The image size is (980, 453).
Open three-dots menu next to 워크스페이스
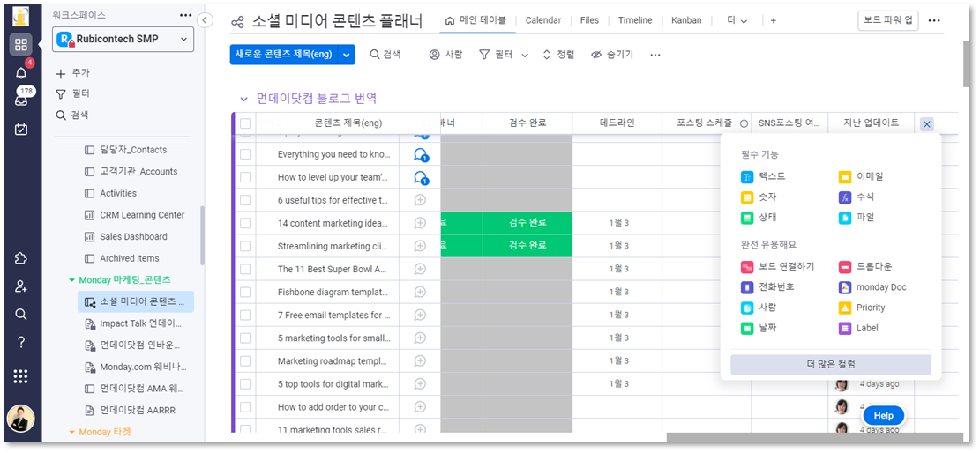point(185,15)
